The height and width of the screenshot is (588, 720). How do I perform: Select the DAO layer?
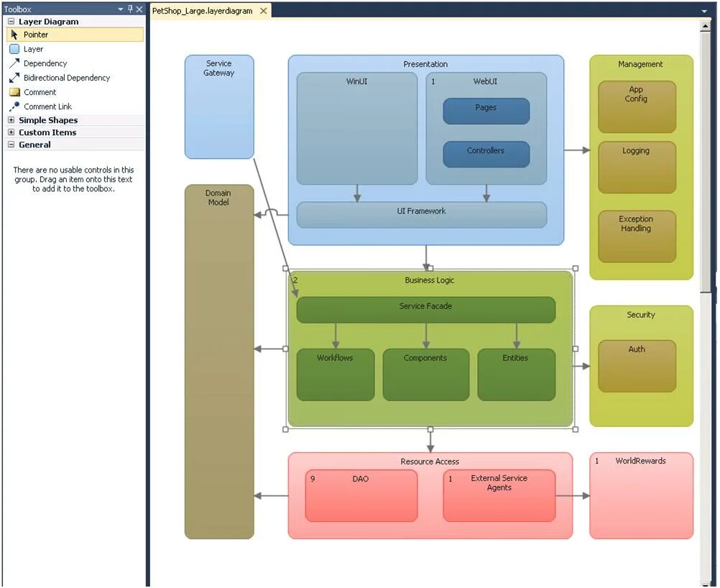click(361, 496)
